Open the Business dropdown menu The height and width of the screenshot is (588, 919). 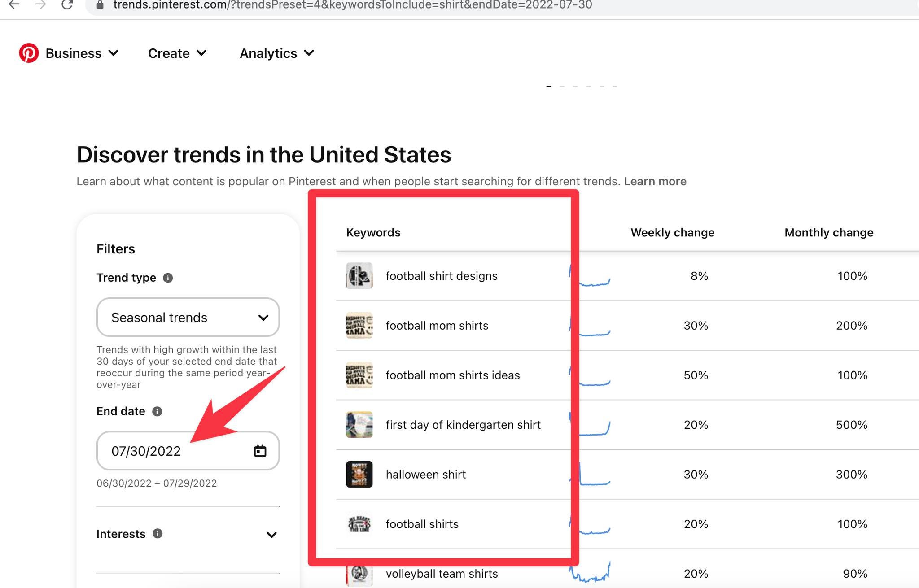coord(82,53)
